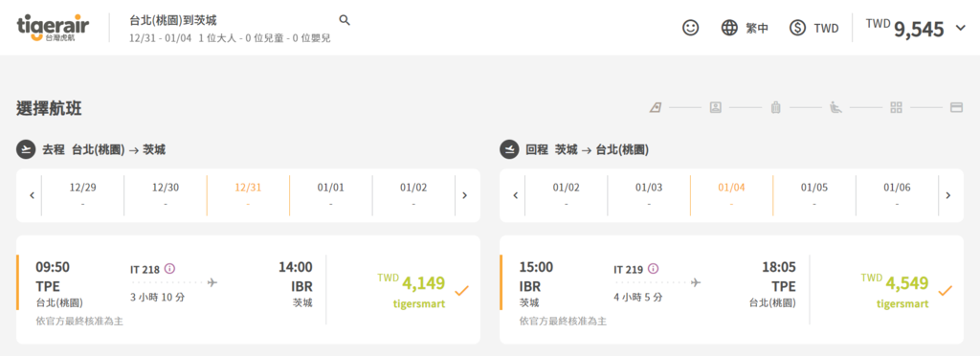Image resolution: width=980 pixels, height=356 pixels.
Task: Click the smiley face member icon
Action: click(x=691, y=28)
